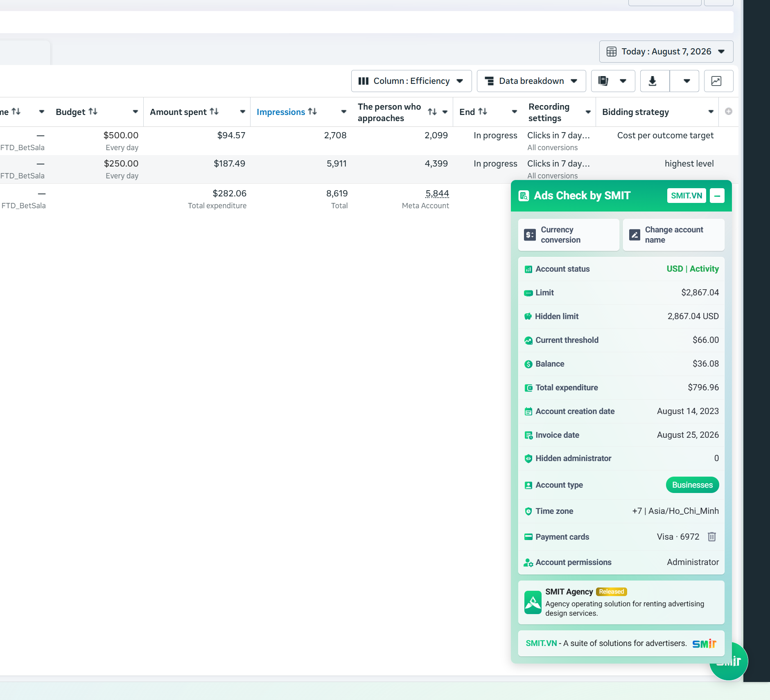Minimize the Ads Check by SMIT panel

coord(717,196)
